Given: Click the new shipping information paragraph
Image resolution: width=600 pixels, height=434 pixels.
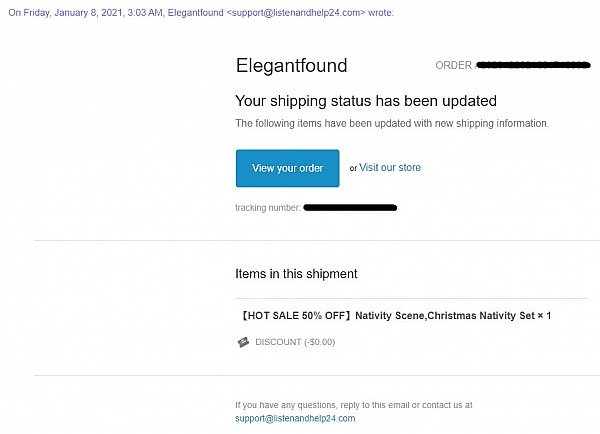Looking at the screenshot, I should point(392,123).
